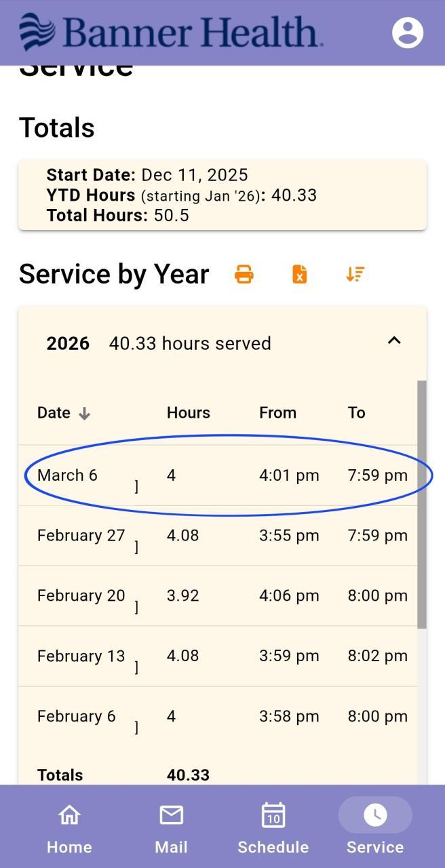Viewport: 445px width, 868px height.
Task: Open the user profile account icon
Action: click(408, 33)
